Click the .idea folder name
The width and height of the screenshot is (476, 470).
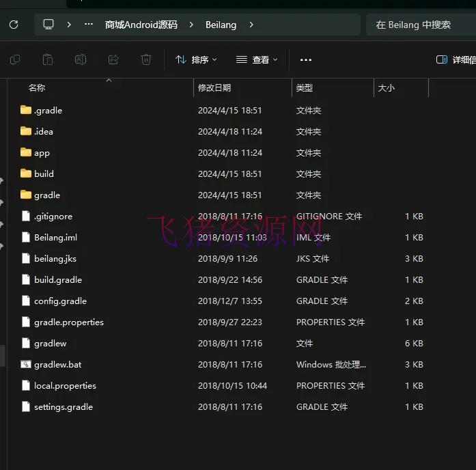click(44, 131)
